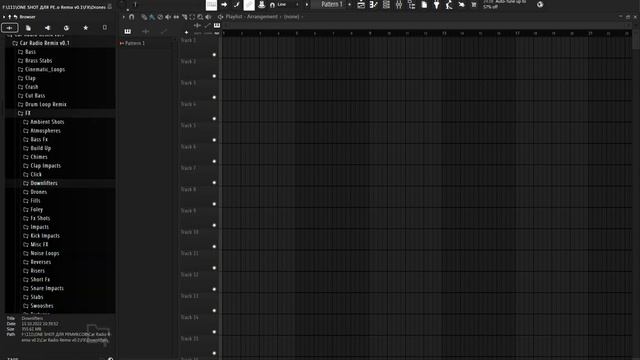640x360 pixels.
Task: Select the playlist Select tool
Action: pyautogui.click(x=192, y=17)
